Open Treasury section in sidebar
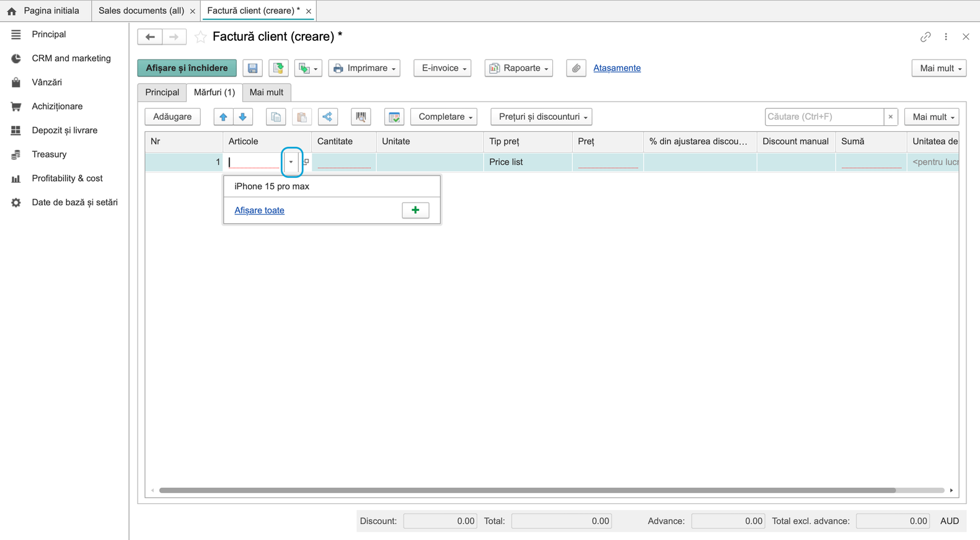 (x=49, y=154)
